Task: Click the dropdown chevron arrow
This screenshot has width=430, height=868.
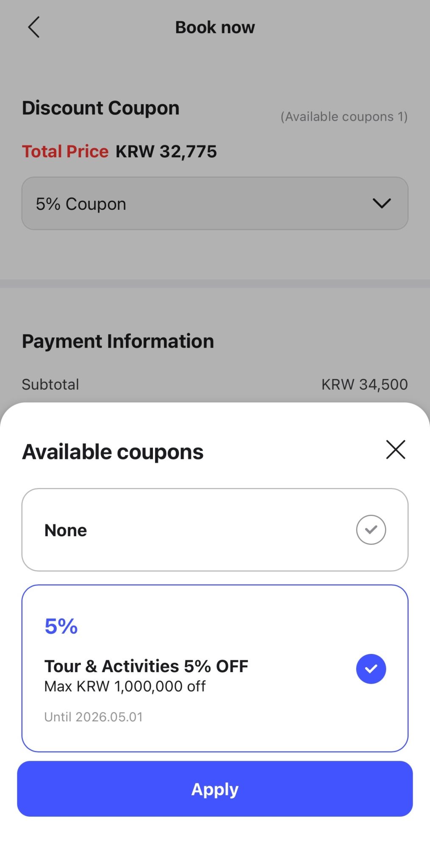Action: point(381,203)
